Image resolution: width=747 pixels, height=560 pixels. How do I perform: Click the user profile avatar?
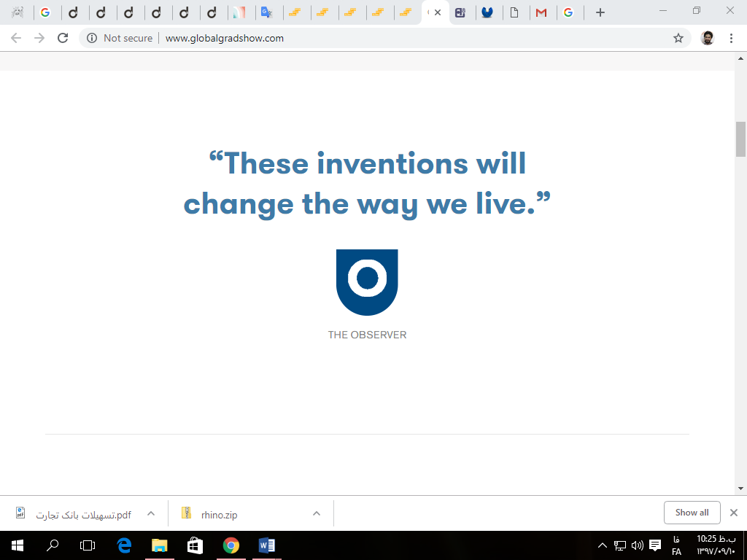(707, 38)
